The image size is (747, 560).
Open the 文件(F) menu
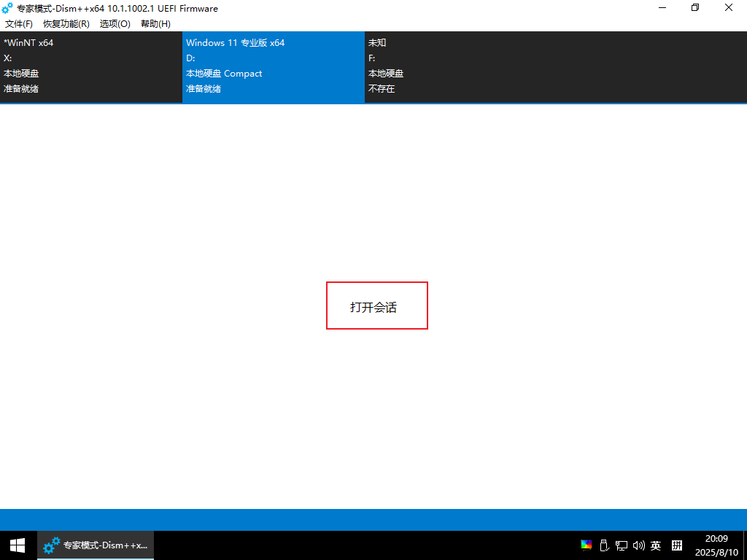point(18,24)
